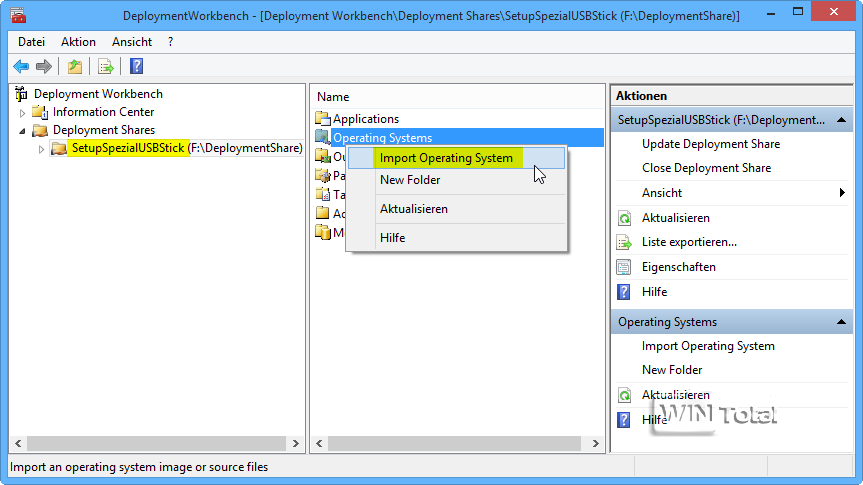The image size is (863, 485).
Task: Click middle pane scroll-right arrow
Action: (595, 443)
